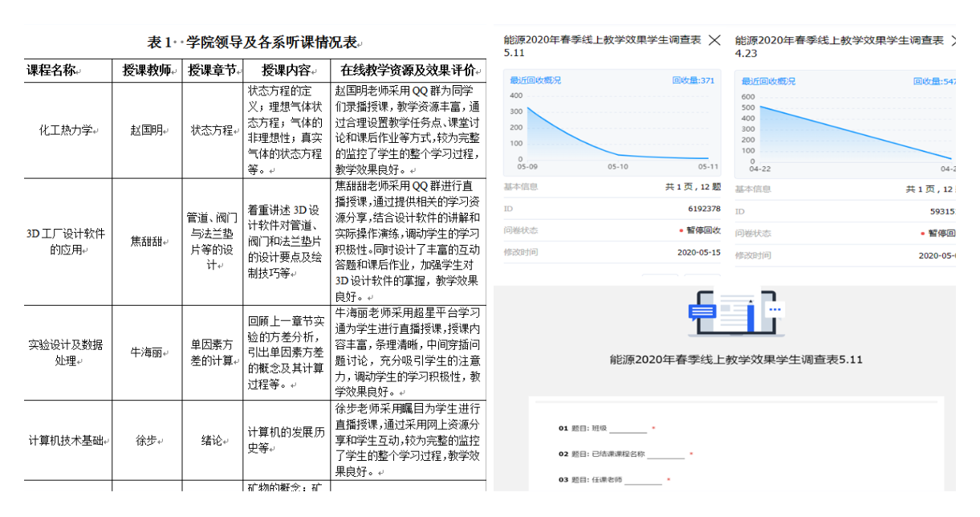
Task: Select the 授课教师 column header cell
Action: click(146, 70)
